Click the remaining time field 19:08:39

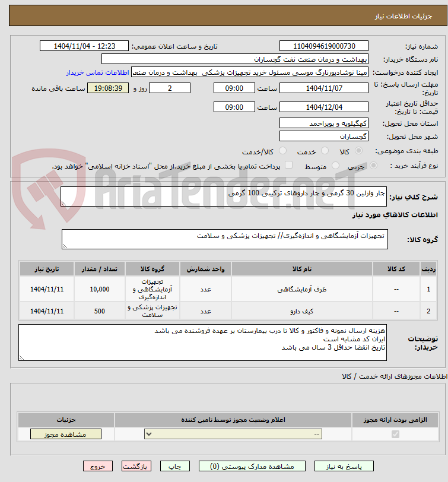[x=108, y=88]
